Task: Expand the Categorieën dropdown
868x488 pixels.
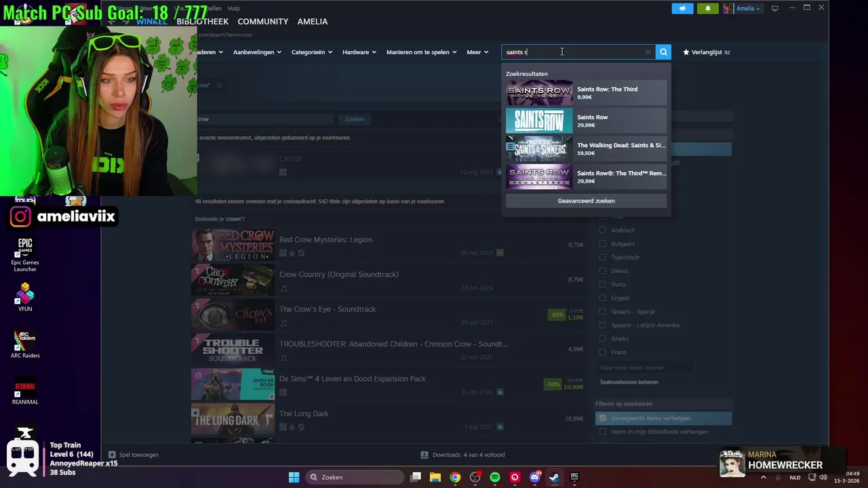Action: tap(312, 52)
